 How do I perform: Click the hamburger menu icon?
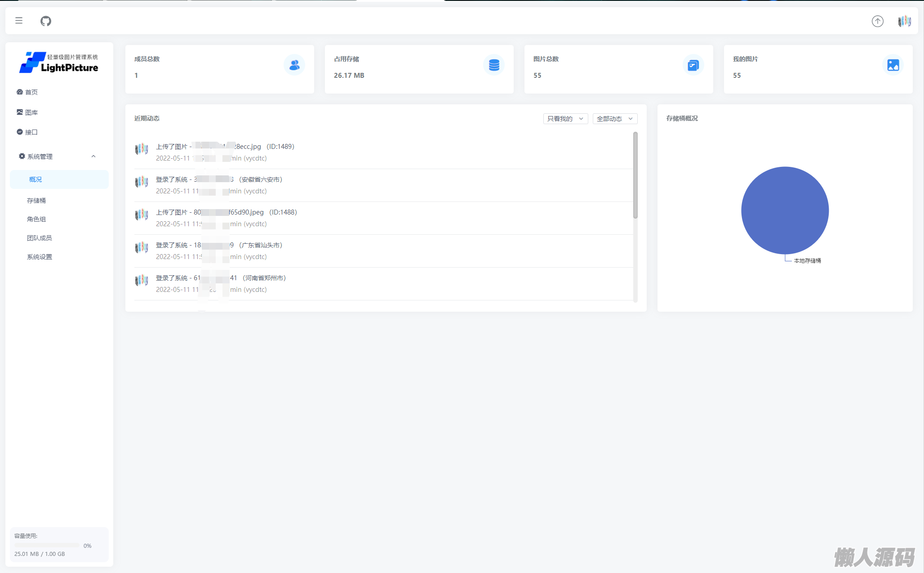[19, 21]
